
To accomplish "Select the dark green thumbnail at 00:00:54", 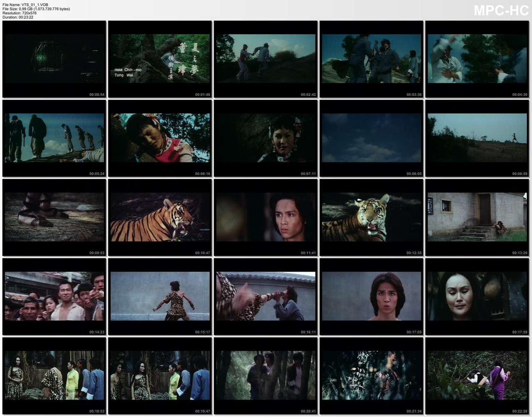I will point(54,59).
